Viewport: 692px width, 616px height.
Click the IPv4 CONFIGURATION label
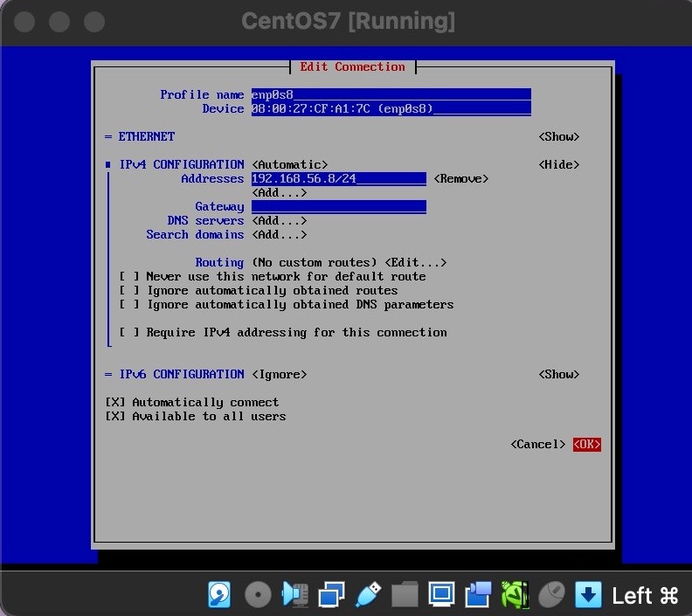[x=182, y=164]
